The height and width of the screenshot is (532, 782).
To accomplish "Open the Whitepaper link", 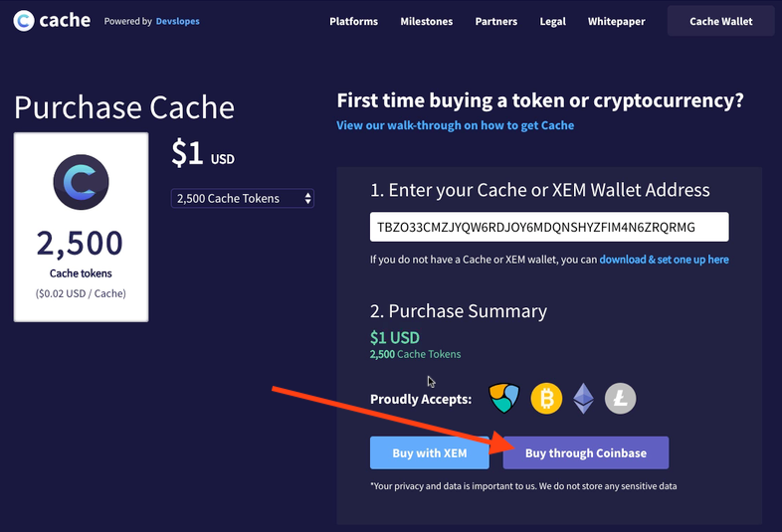I will [616, 21].
